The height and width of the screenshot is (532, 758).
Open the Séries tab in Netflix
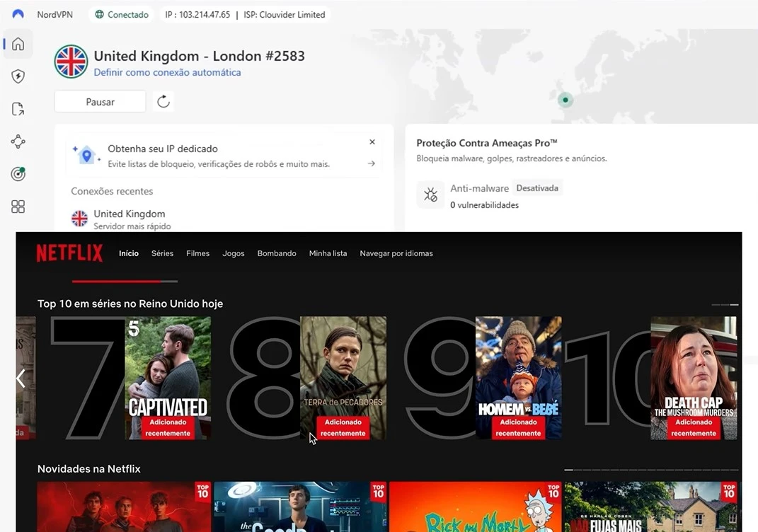(163, 253)
